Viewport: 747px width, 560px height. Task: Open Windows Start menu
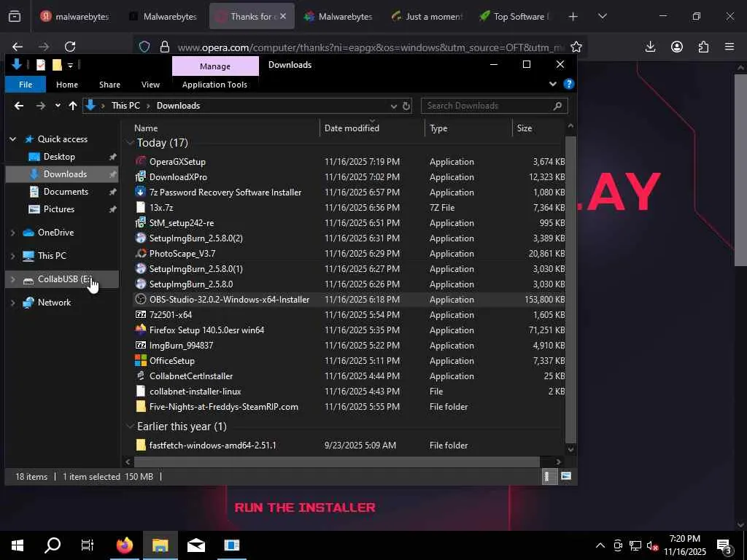pos(18,545)
